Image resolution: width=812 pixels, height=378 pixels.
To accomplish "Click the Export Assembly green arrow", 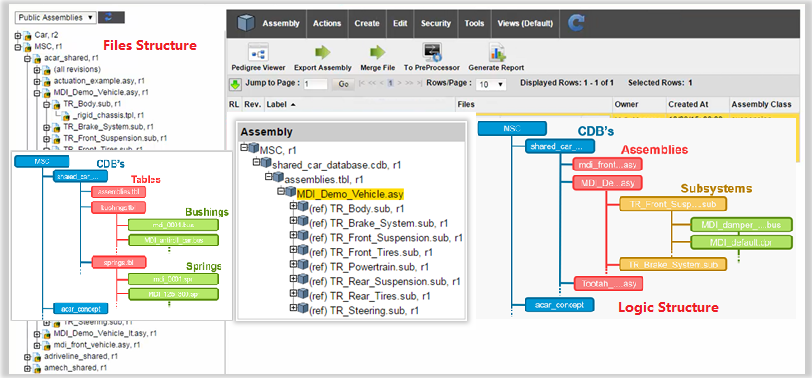I will tap(323, 52).
